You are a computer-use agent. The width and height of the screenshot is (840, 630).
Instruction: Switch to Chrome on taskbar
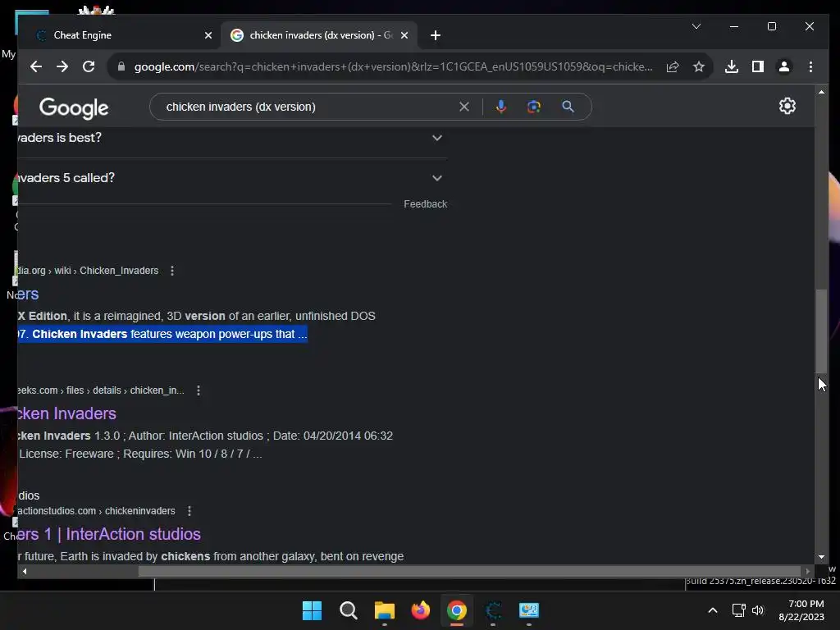456,610
